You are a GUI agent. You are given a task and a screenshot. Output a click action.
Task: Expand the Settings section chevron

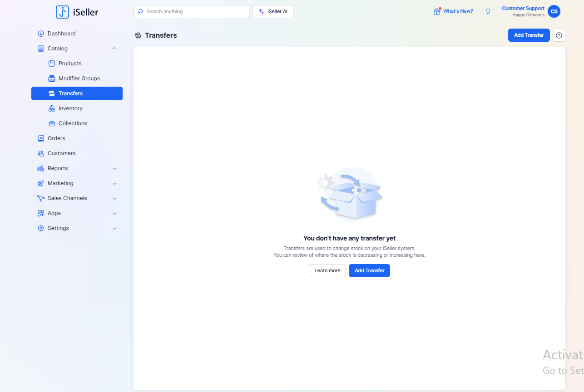tap(114, 228)
